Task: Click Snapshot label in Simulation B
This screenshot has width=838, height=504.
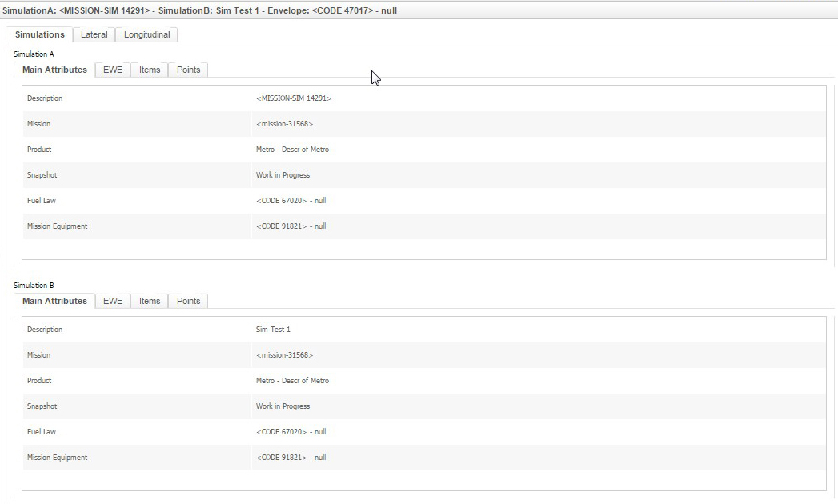Action: pos(42,406)
